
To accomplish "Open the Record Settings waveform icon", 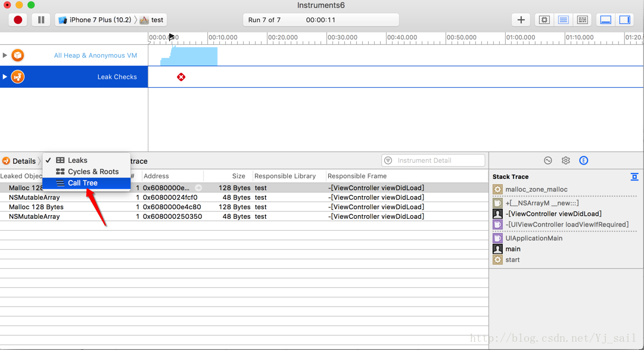I will pyautogui.click(x=548, y=160).
